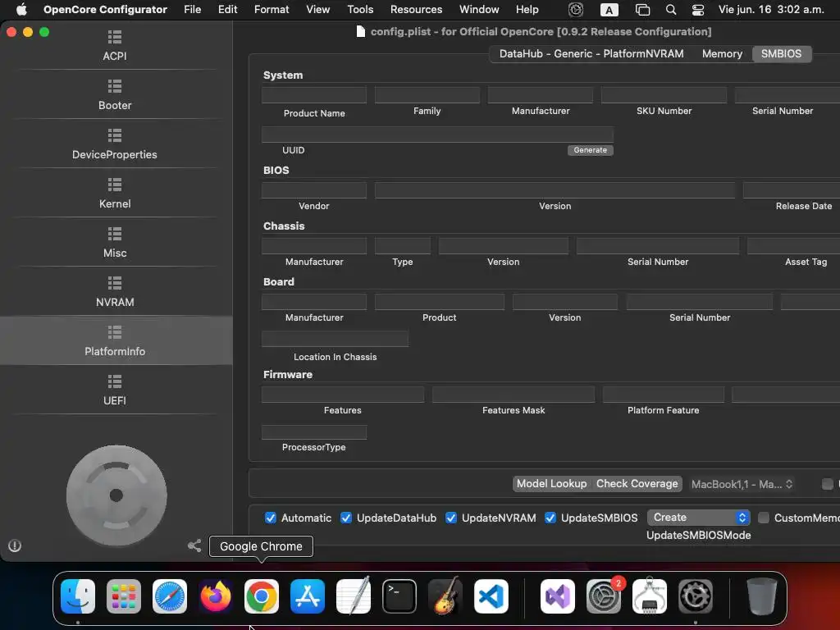Click the Spotlight search icon in menu bar
The width and height of the screenshot is (840, 630).
(x=671, y=10)
